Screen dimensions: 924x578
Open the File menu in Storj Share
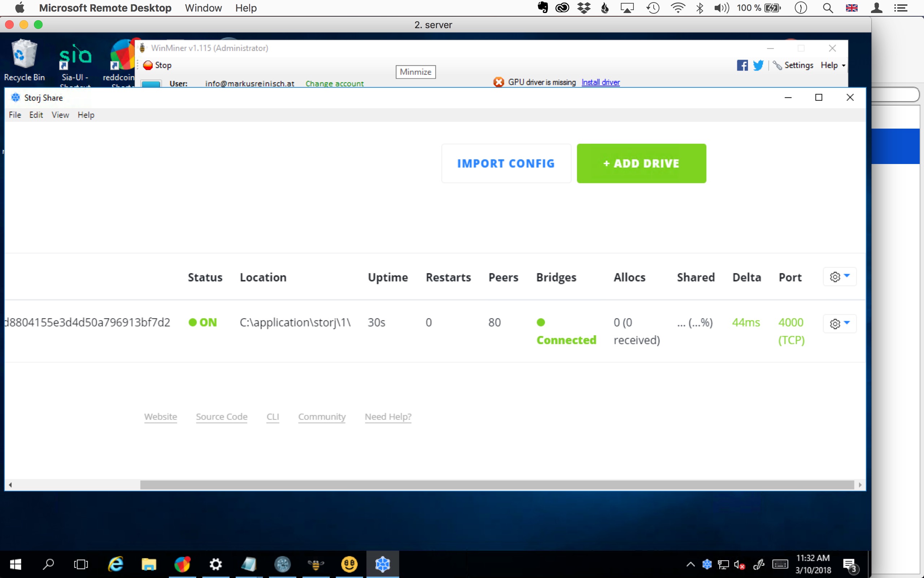(15, 115)
